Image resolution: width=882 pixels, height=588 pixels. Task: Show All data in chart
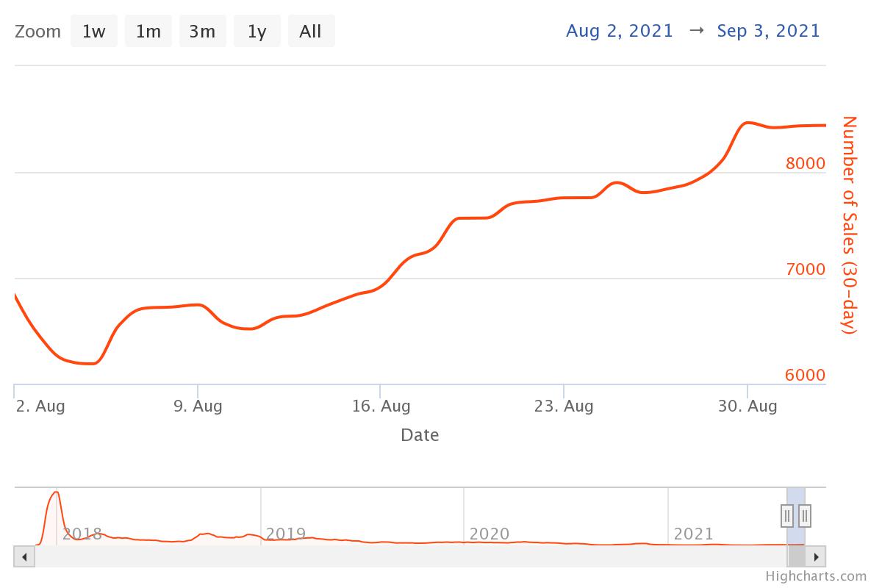click(x=310, y=32)
